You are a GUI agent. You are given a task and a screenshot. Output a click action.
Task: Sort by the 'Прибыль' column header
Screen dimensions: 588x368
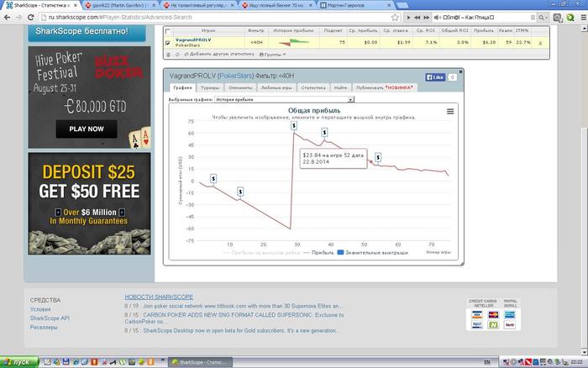(x=483, y=30)
